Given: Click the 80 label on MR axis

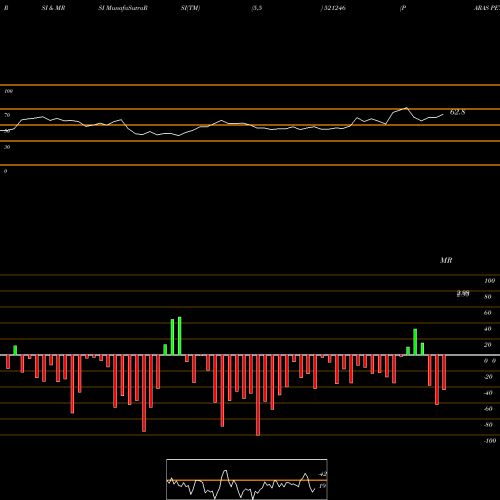Looking at the screenshot, I should (x=488, y=297).
